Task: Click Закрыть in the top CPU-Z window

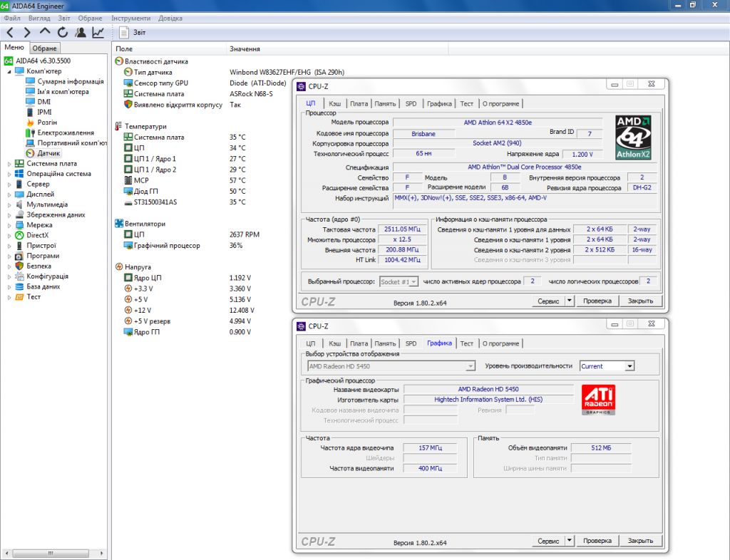Action: click(x=641, y=301)
